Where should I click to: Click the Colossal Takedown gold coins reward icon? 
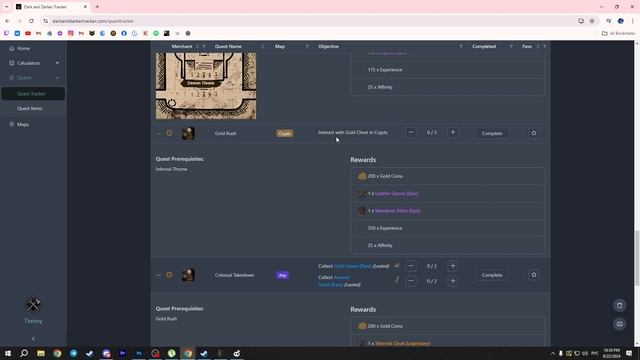tap(362, 326)
